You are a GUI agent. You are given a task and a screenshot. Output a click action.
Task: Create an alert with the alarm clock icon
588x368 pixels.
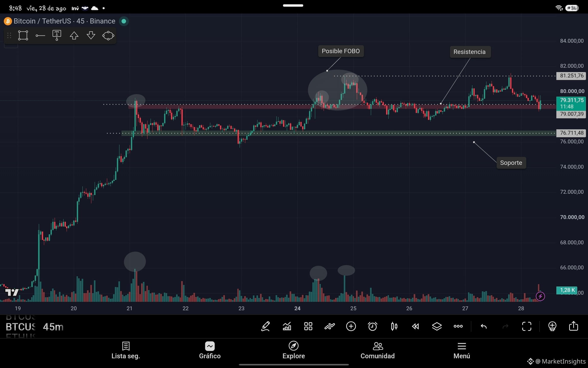pyautogui.click(x=372, y=326)
